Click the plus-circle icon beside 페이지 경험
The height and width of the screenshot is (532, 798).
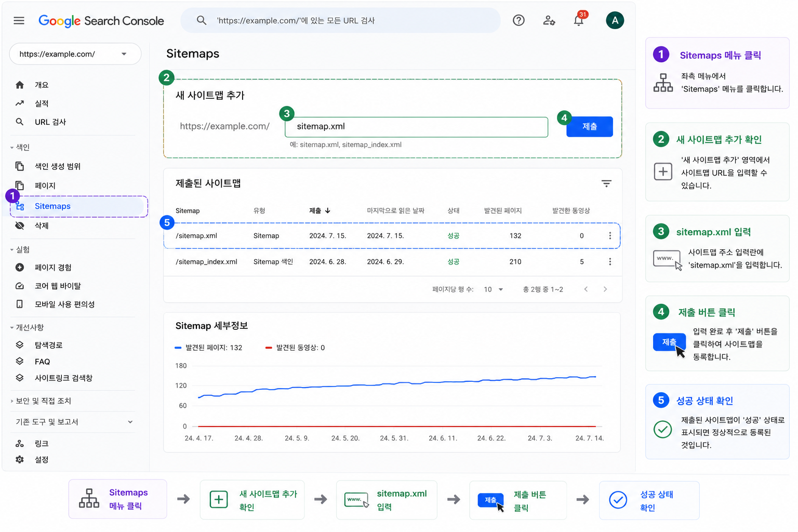pyautogui.click(x=20, y=268)
